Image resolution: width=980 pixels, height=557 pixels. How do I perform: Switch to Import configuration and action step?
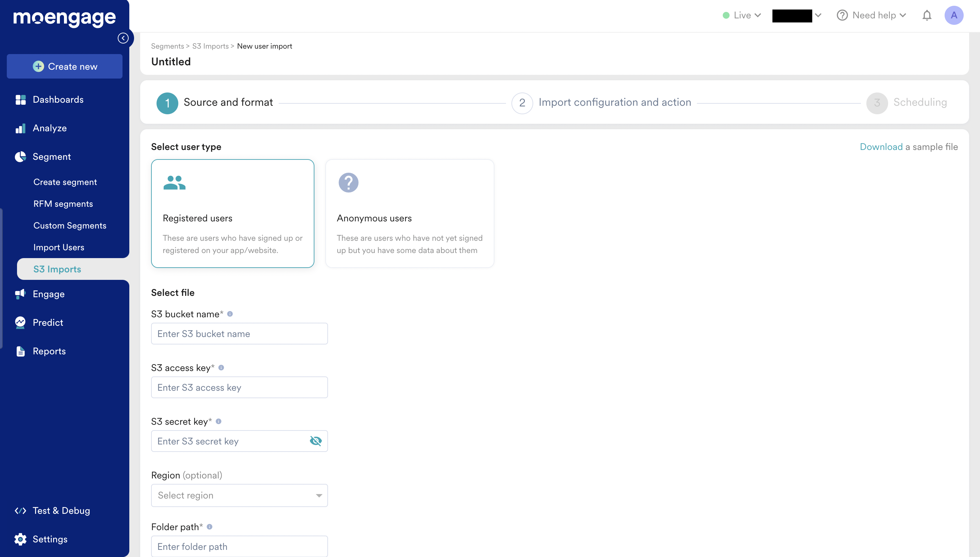(x=615, y=102)
